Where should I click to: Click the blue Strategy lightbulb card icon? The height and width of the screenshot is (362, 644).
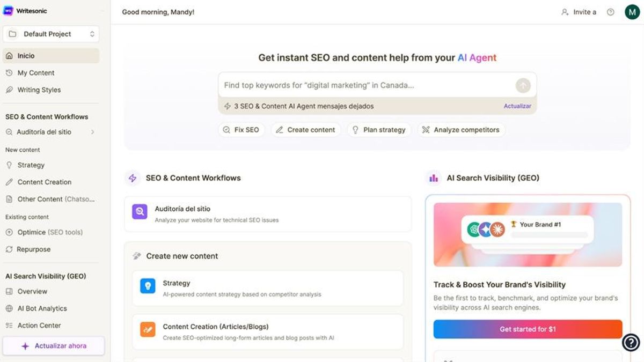tap(148, 286)
